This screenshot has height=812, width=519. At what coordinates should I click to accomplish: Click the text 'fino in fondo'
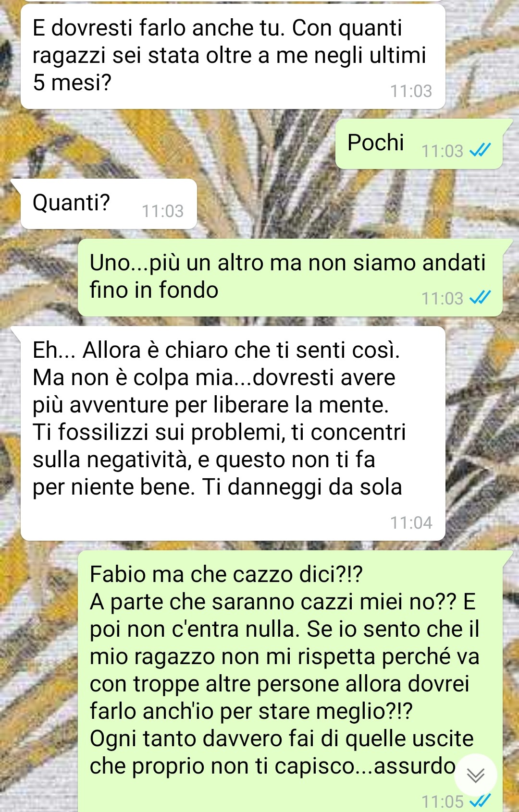coord(154,290)
